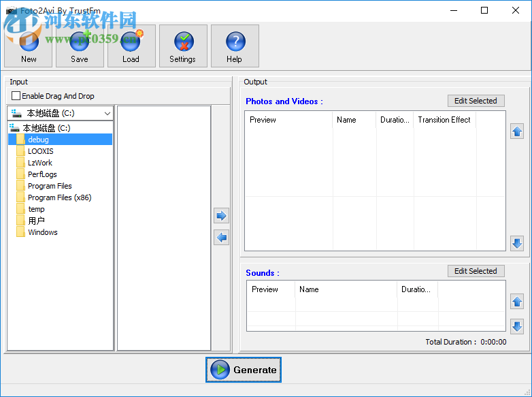Select the LOOXIS folder
Image resolution: width=532 pixels, height=397 pixels.
(x=41, y=151)
